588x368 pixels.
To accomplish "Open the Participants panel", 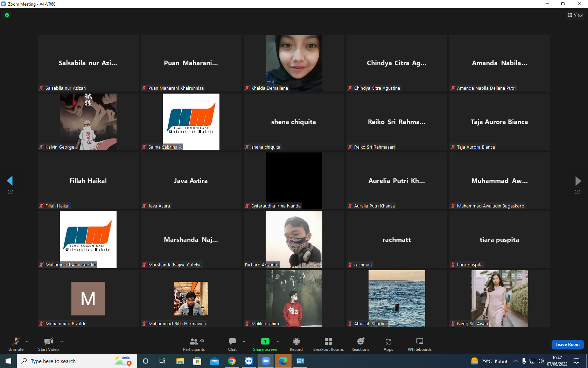I will point(194,344).
